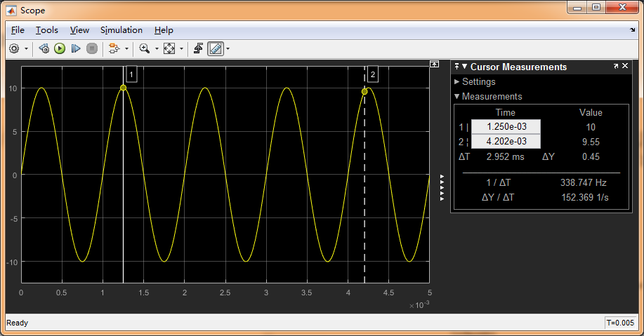Click the cursor 1 Time field
The width and height of the screenshot is (644, 336).
[506, 127]
